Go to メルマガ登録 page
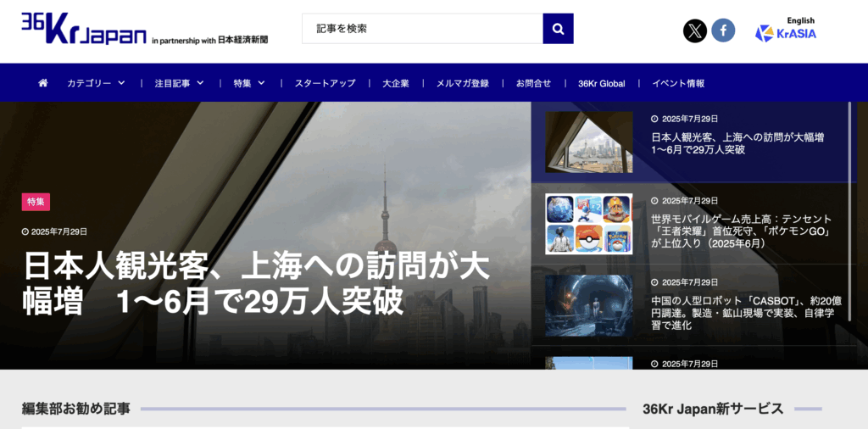 pyautogui.click(x=462, y=83)
